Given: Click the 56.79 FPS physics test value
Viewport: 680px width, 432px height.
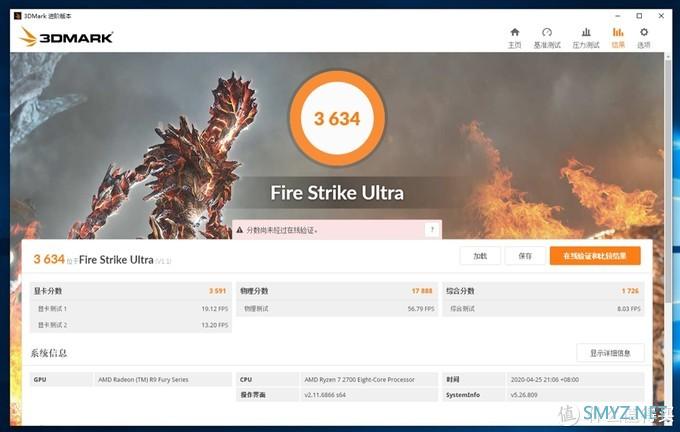Looking at the screenshot, I should 421,309.
